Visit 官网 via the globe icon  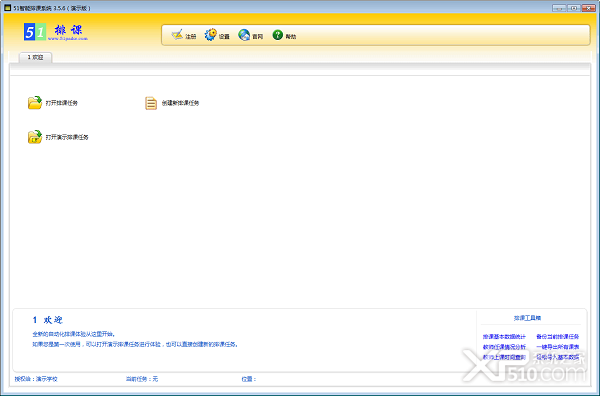(251, 36)
